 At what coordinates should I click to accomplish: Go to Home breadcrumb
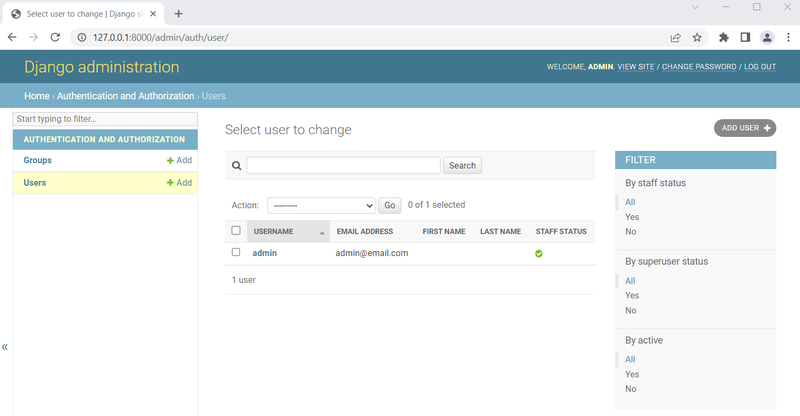coord(37,96)
